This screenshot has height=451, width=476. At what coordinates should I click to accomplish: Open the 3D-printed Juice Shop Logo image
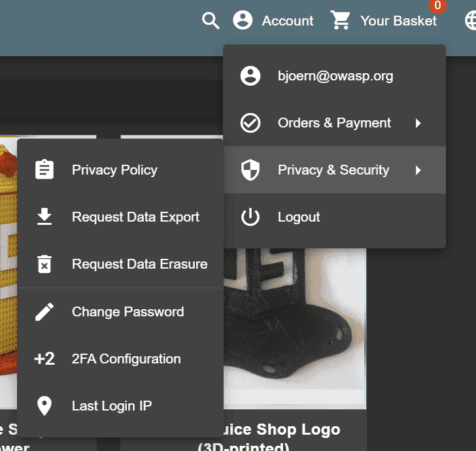point(295,328)
